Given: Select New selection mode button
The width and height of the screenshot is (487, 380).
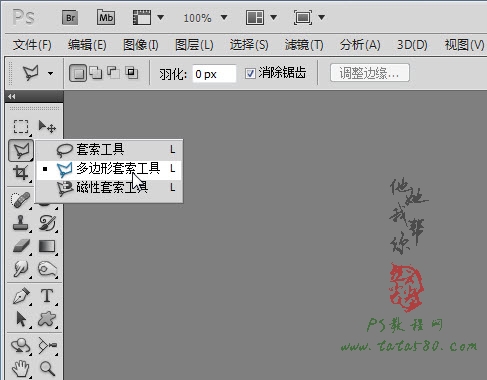Looking at the screenshot, I should click(78, 73).
